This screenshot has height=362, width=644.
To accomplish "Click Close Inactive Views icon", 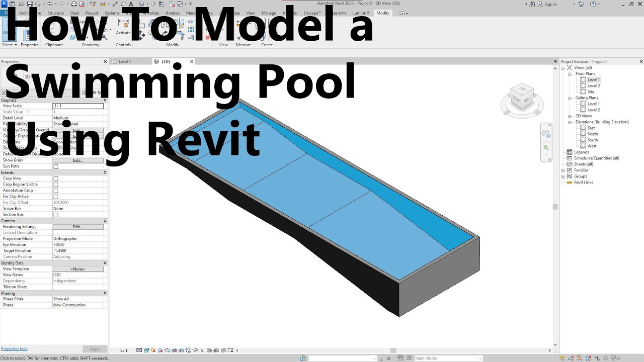I will click(172, 4).
